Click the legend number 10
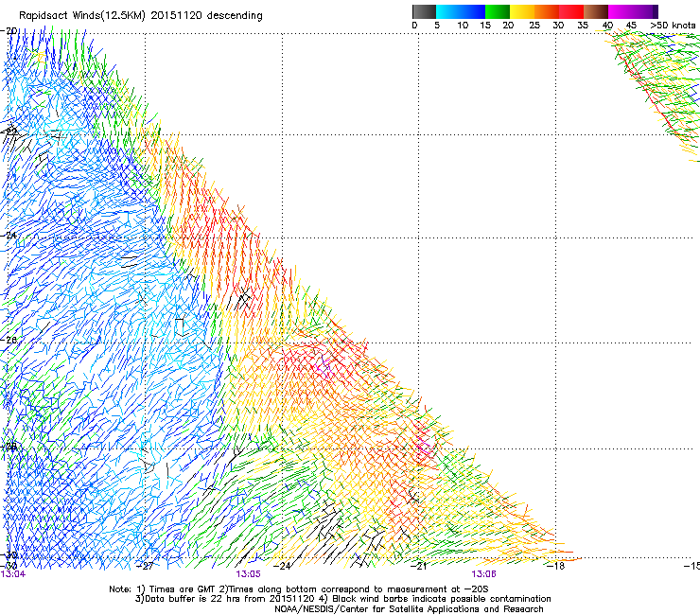 pos(463,26)
